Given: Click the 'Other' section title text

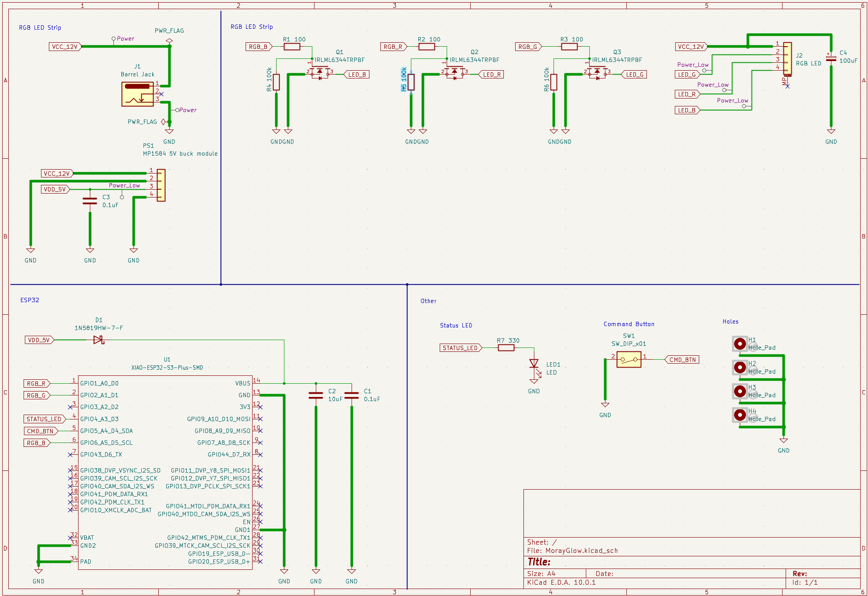Looking at the screenshot, I should pos(428,301).
